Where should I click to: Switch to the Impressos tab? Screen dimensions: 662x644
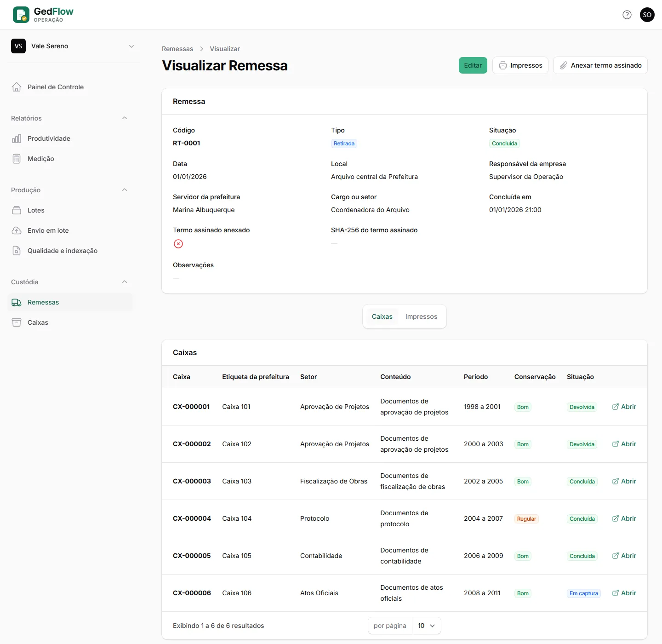[x=421, y=316]
